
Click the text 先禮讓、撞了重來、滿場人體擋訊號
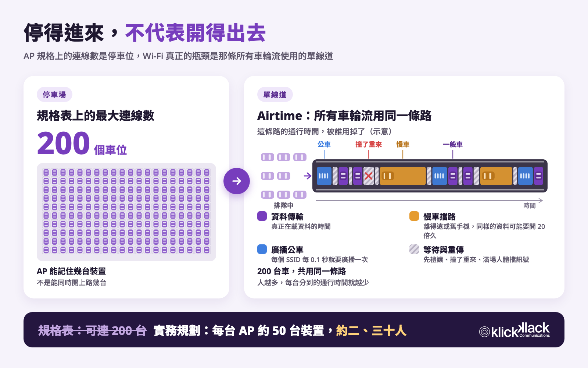(x=476, y=259)
